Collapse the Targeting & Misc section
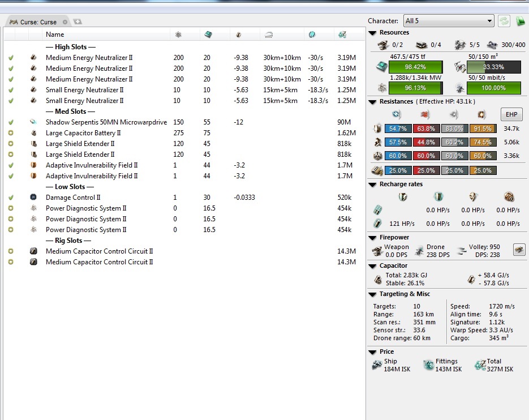 click(372, 295)
